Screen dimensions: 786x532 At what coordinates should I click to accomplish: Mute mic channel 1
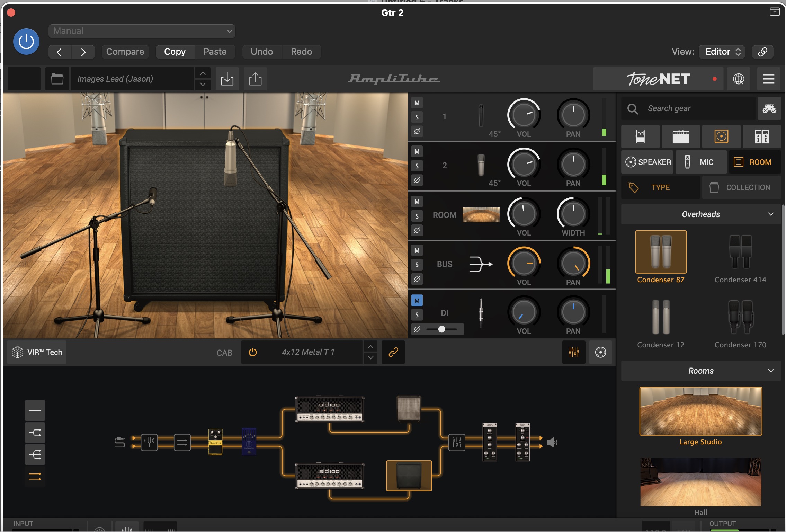coord(417,103)
